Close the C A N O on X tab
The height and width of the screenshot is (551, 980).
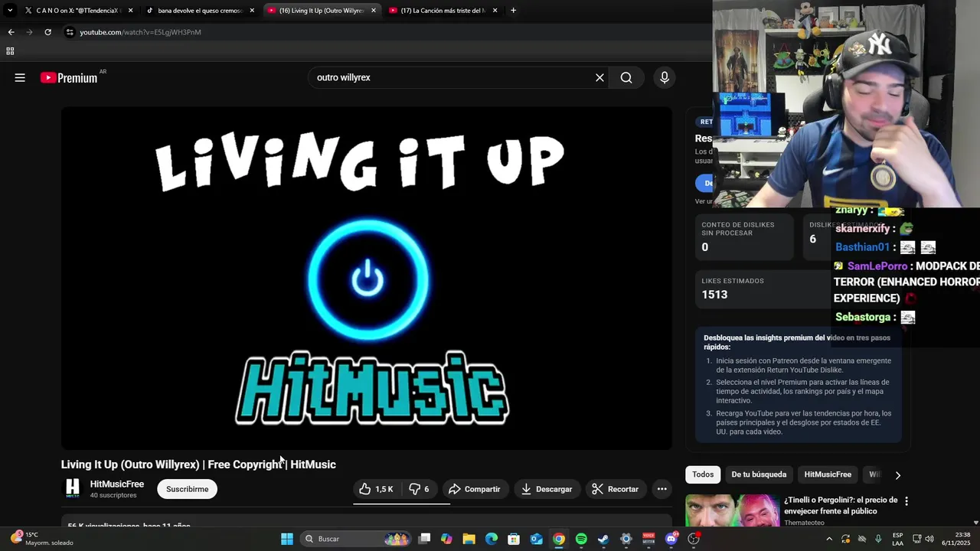tap(130, 11)
